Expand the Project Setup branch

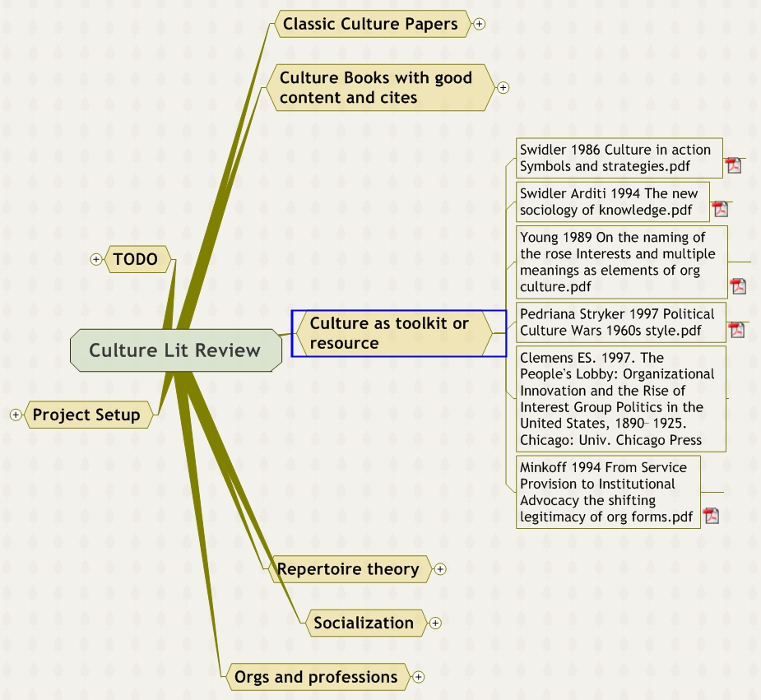(16, 415)
